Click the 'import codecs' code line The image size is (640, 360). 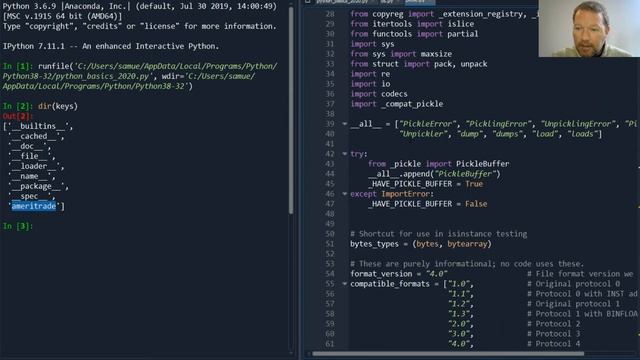(379, 94)
